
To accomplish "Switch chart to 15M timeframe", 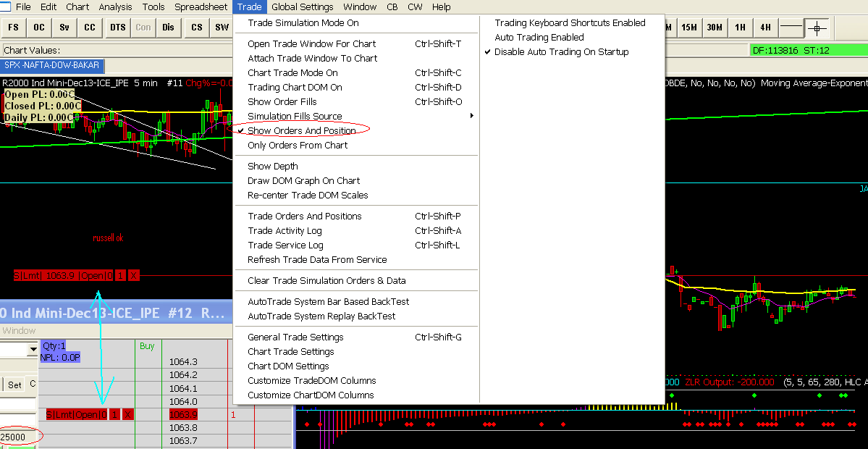I will [x=688, y=27].
